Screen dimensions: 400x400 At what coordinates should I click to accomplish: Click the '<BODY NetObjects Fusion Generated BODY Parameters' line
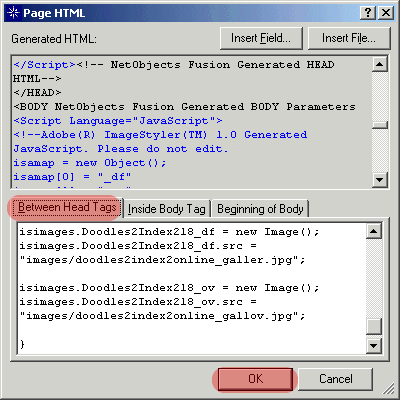[184, 107]
